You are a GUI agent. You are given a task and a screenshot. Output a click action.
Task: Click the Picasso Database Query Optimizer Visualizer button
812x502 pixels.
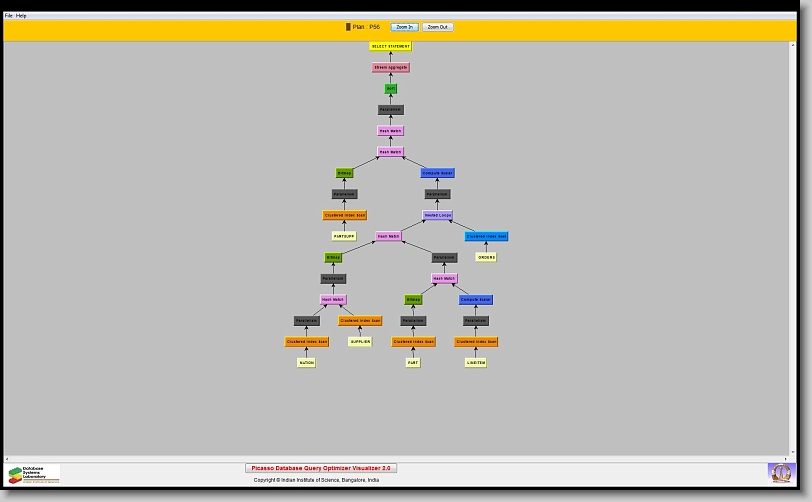[x=321, y=468]
